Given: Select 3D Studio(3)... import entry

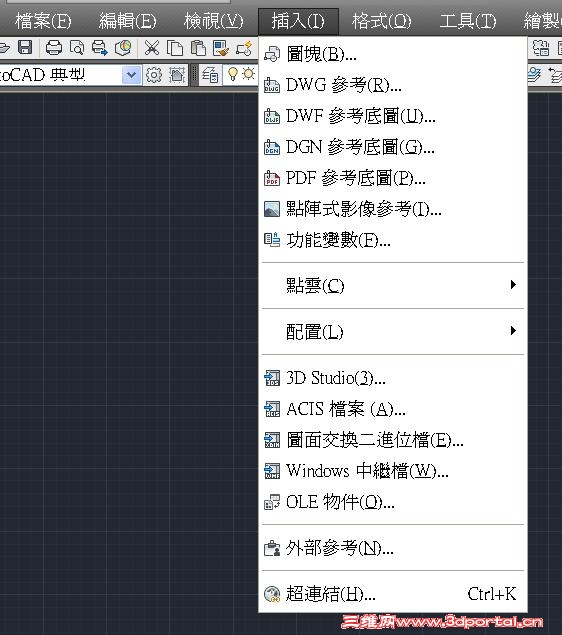Looking at the screenshot, I should pyautogui.click(x=393, y=378).
